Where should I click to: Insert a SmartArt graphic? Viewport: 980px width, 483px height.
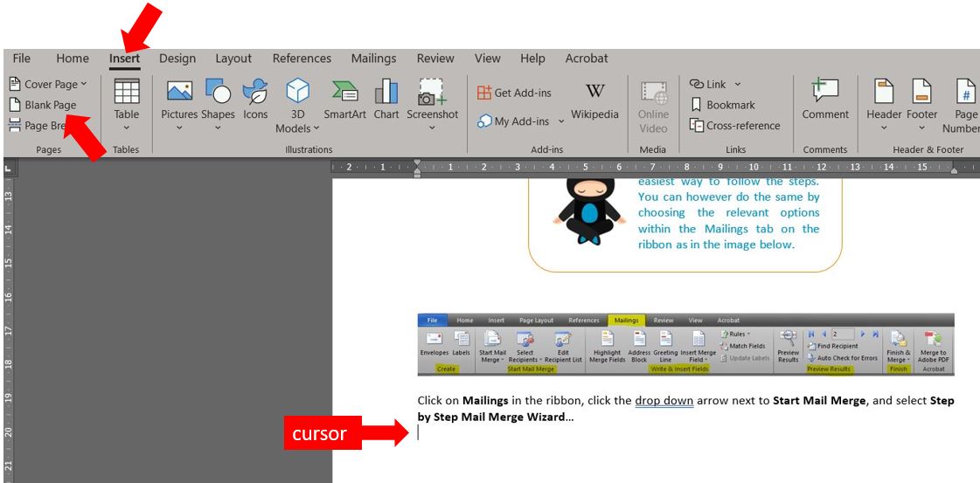pyautogui.click(x=344, y=99)
